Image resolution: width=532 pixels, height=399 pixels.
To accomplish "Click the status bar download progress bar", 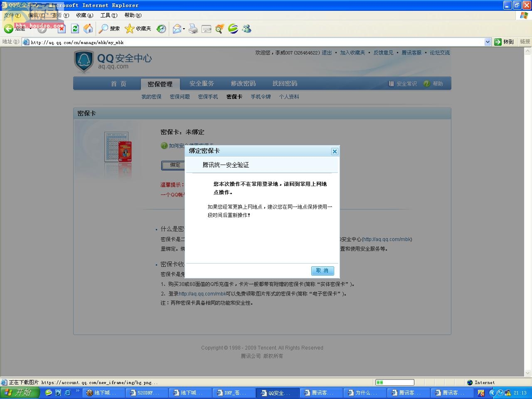I will (394, 382).
